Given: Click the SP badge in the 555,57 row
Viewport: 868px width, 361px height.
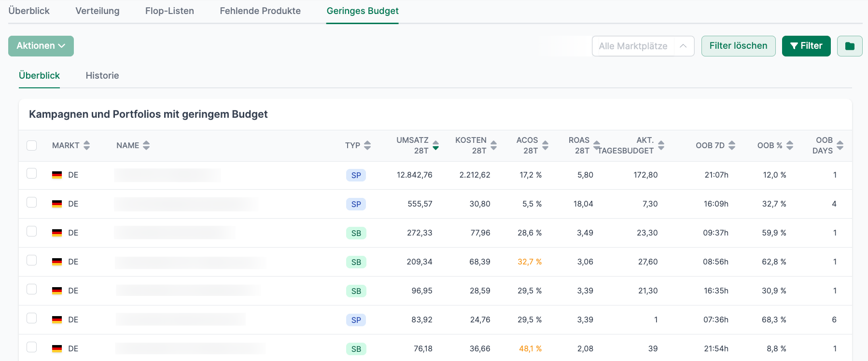Looking at the screenshot, I should tap(356, 204).
